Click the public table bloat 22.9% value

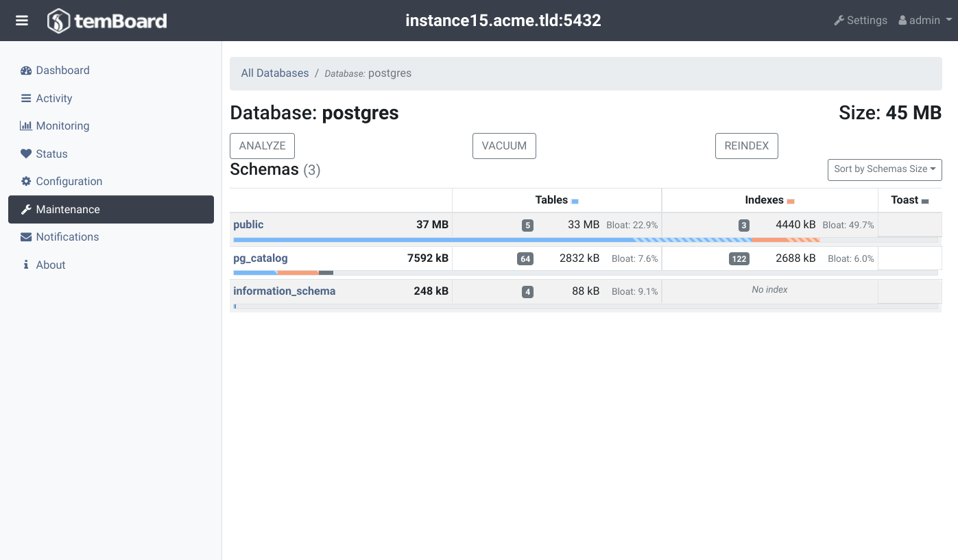[632, 226]
